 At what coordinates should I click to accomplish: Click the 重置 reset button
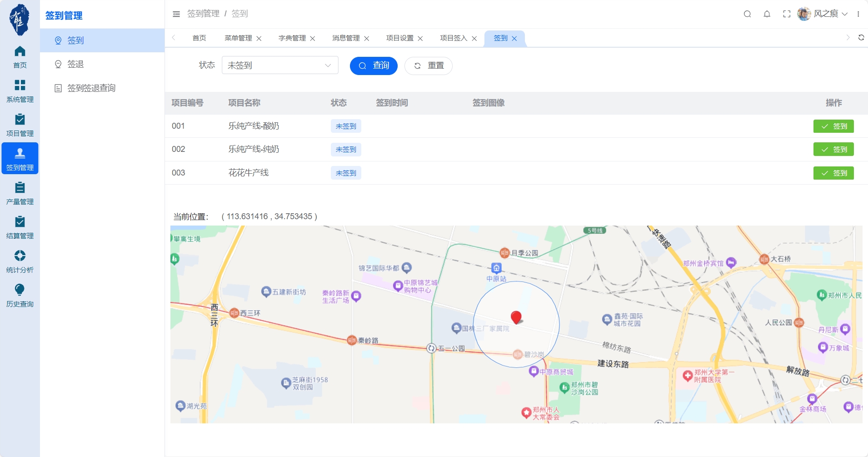click(x=429, y=65)
